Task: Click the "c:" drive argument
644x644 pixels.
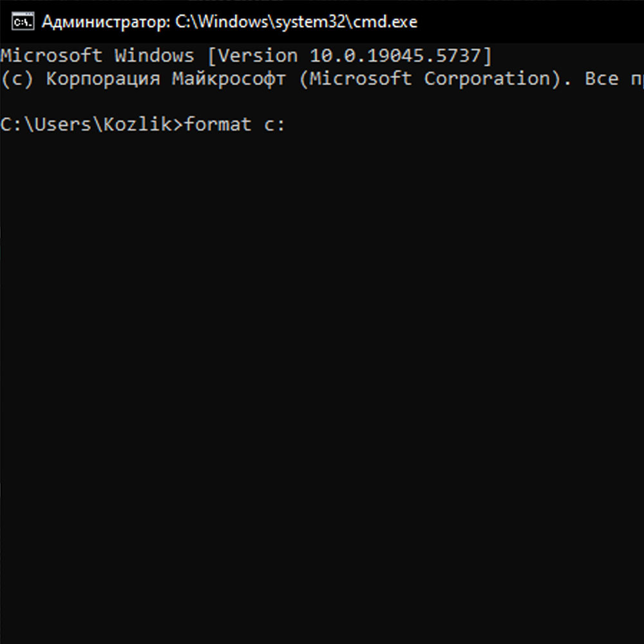Action: pyautogui.click(x=274, y=124)
